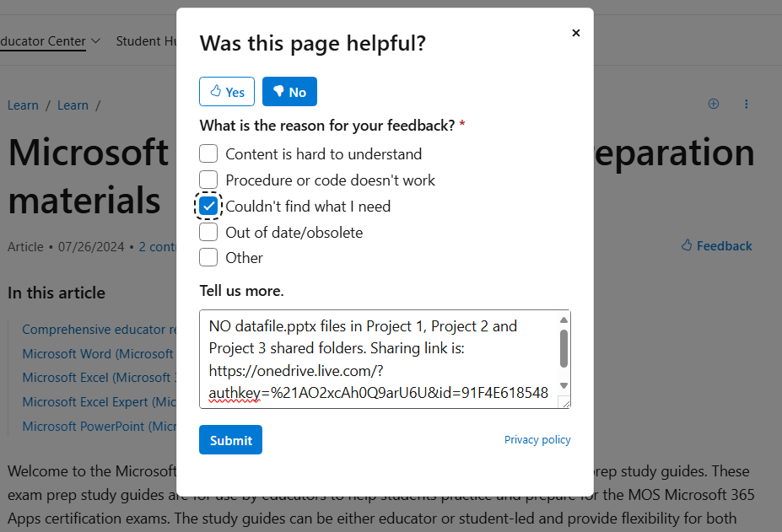Check 'Content is hard to understand'
Image resolution: width=782 pixels, height=532 pixels.
pos(208,153)
